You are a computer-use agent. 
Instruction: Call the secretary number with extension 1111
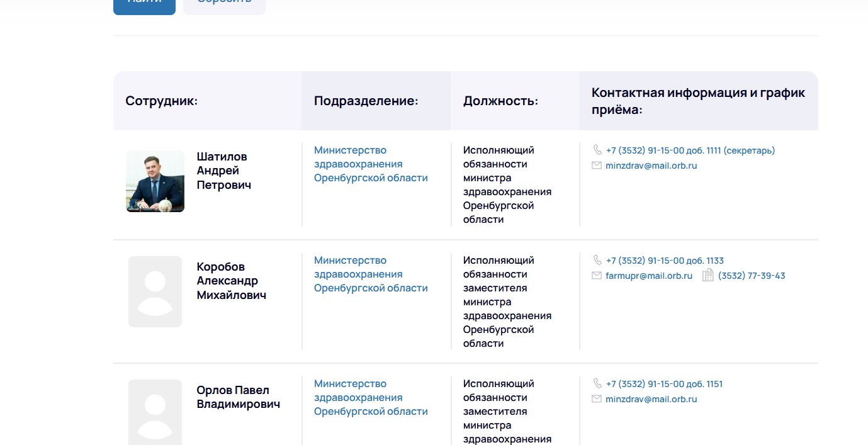click(690, 150)
